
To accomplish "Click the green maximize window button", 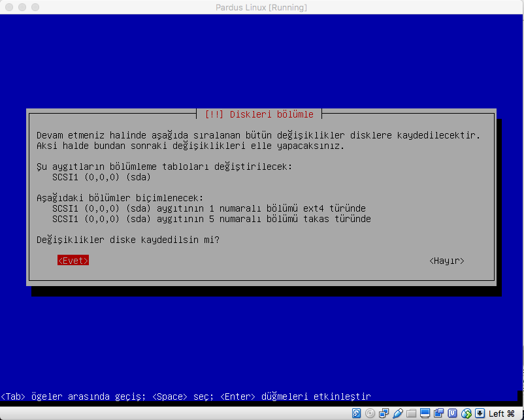I will pos(35,7).
